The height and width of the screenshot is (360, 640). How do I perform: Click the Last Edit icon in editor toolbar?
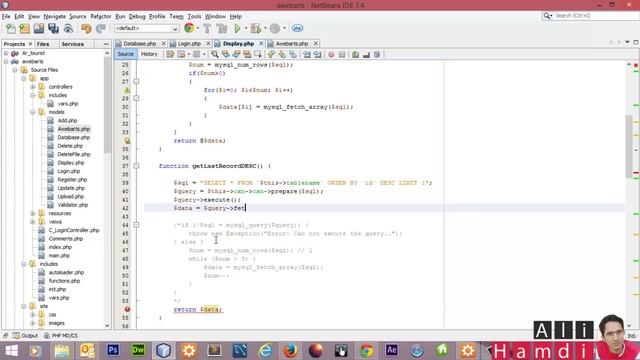[170, 54]
